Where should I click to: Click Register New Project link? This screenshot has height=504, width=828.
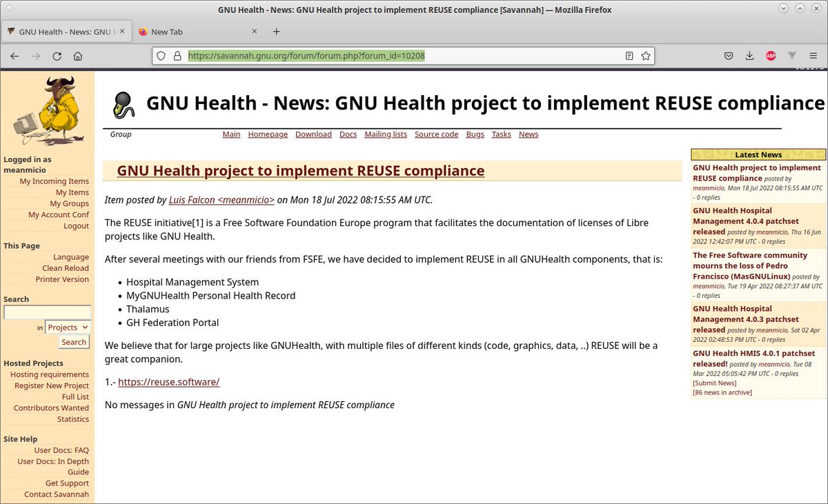[52, 385]
